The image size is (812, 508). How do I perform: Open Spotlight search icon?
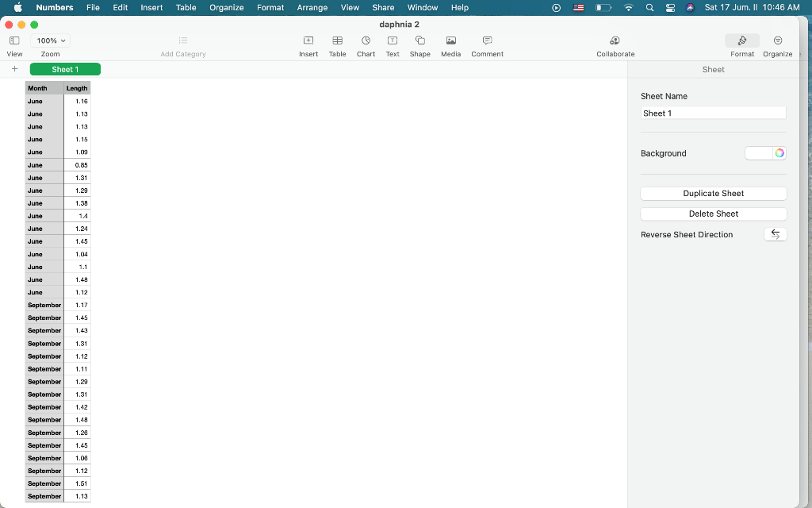649,7
